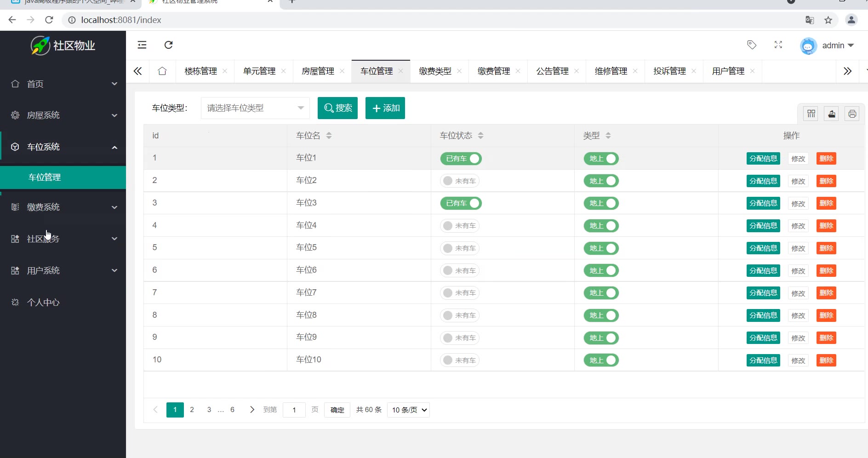Click 删除 for 车位3
This screenshot has height=458, width=868.
(x=826, y=203)
